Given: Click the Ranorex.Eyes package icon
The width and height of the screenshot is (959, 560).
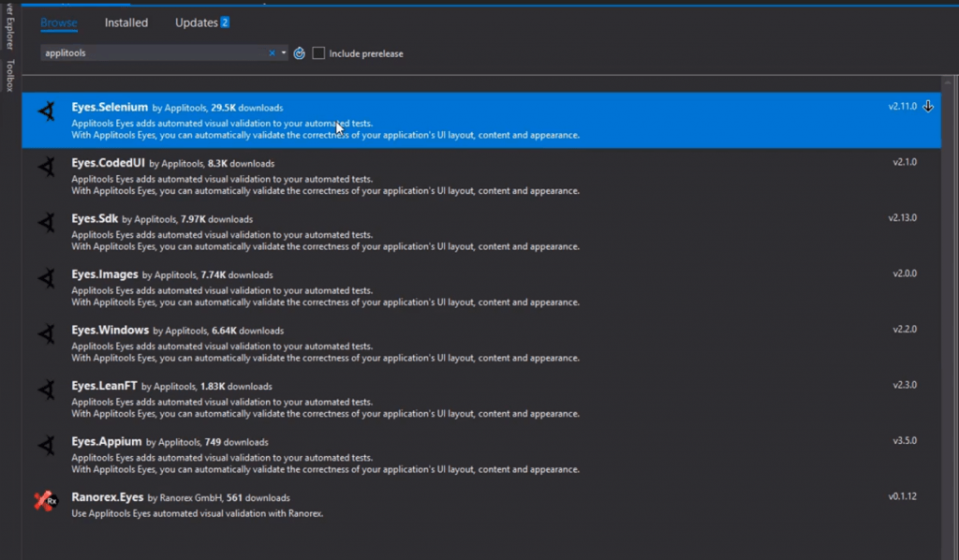Looking at the screenshot, I should (46, 501).
